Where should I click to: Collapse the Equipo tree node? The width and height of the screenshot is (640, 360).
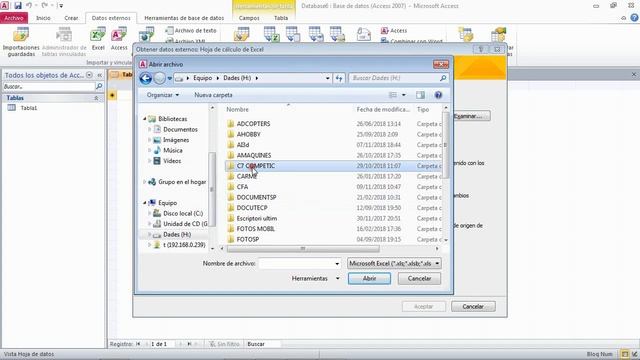coord(144,203)
